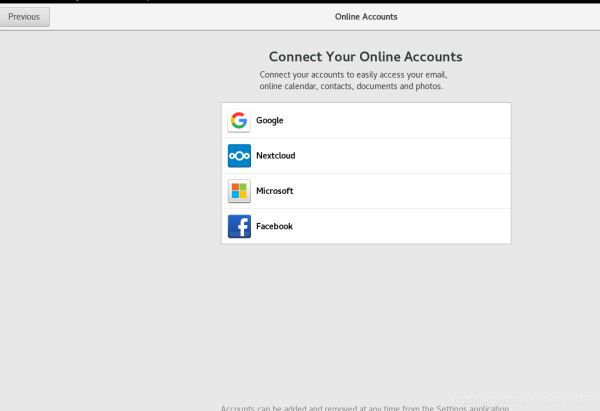Click the 'Connect your accounts to easily' description line

[x=353, y=75]
